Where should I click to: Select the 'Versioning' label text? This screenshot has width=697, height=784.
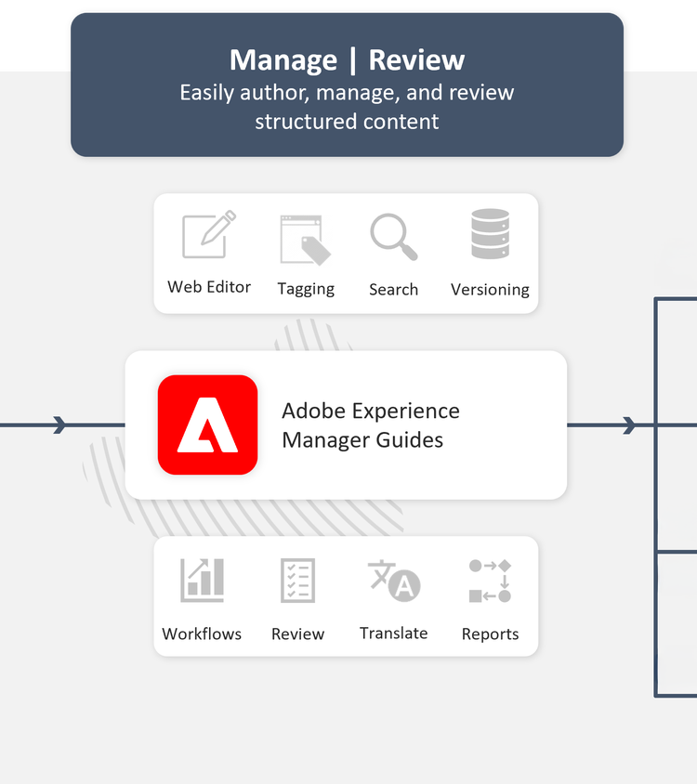pos(490,290)
